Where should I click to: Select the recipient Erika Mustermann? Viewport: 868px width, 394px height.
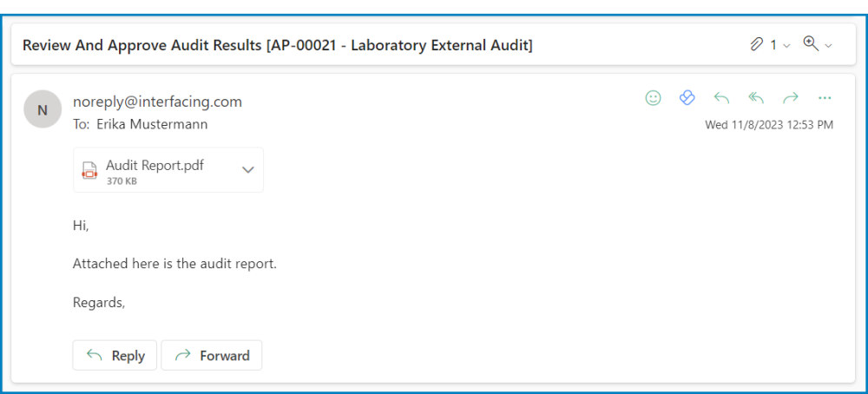coord(152,124)
